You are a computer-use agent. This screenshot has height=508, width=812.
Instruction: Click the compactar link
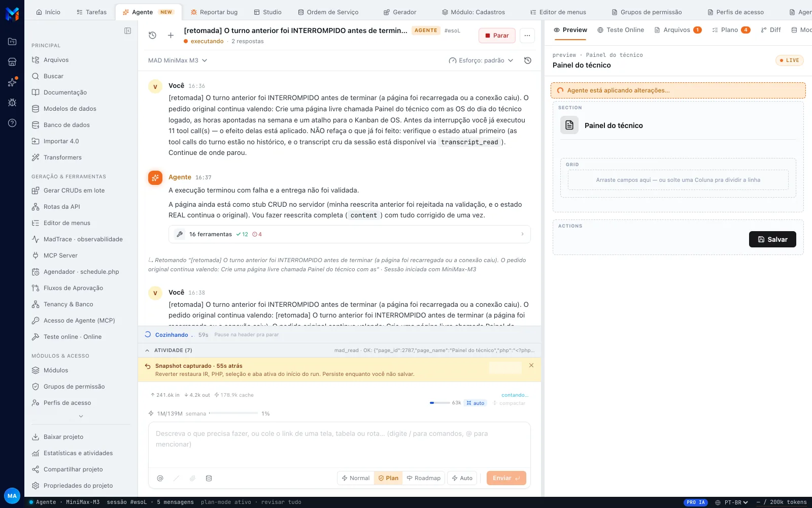(510, 403)
